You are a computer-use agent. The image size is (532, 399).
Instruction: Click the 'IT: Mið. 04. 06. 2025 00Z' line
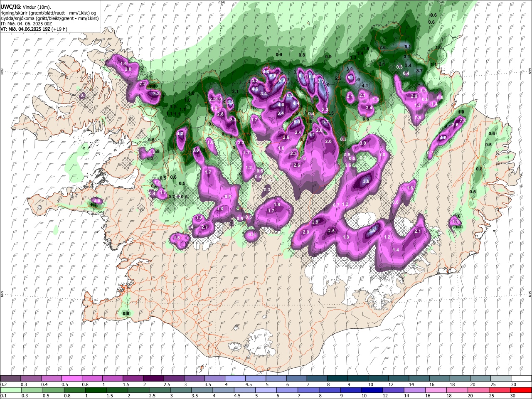tap(26, 24)
